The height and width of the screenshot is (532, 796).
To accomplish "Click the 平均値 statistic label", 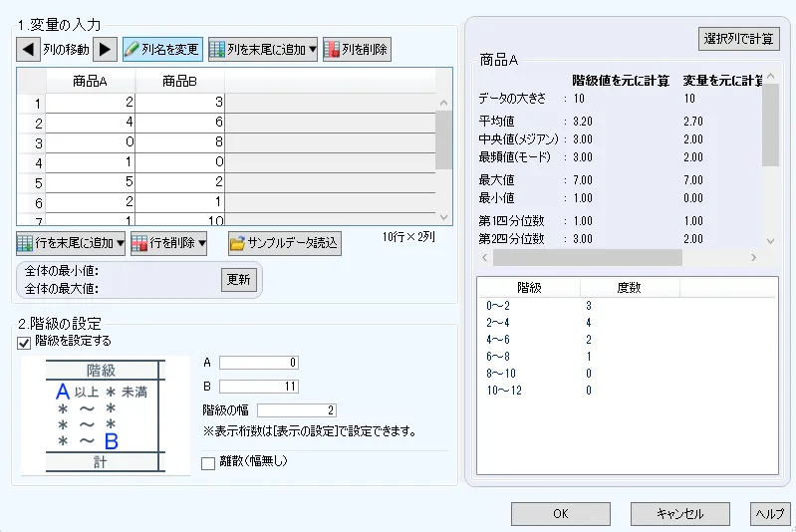I will [x=496, y=122].
